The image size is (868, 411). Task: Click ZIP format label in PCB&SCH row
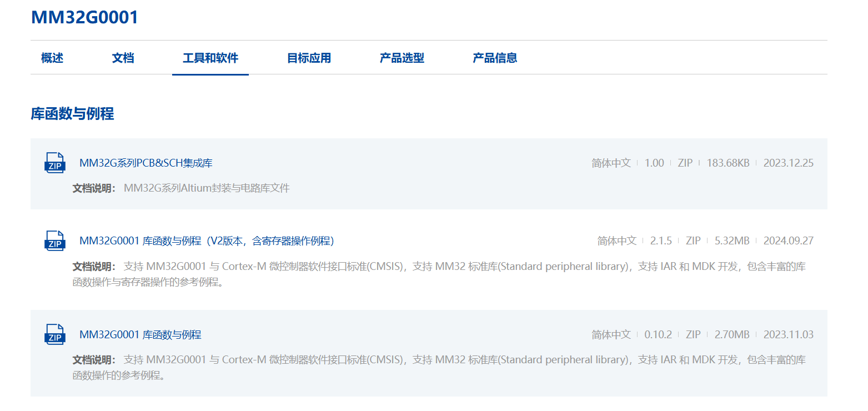685,163
